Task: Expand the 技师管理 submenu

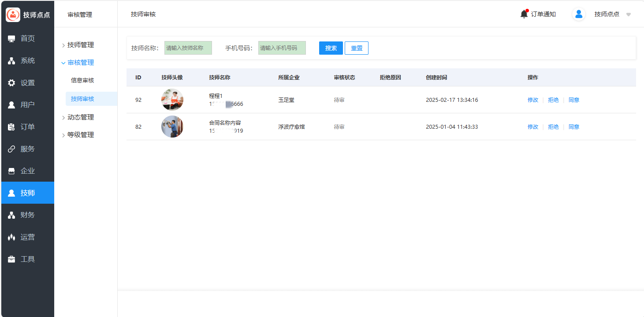Action: tap(80, 45)
